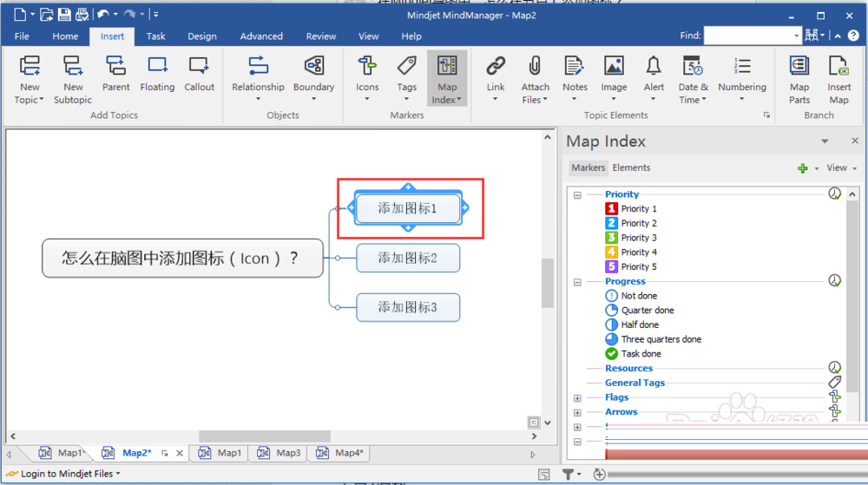Collapse the Progress marker group

click(577, 281)
